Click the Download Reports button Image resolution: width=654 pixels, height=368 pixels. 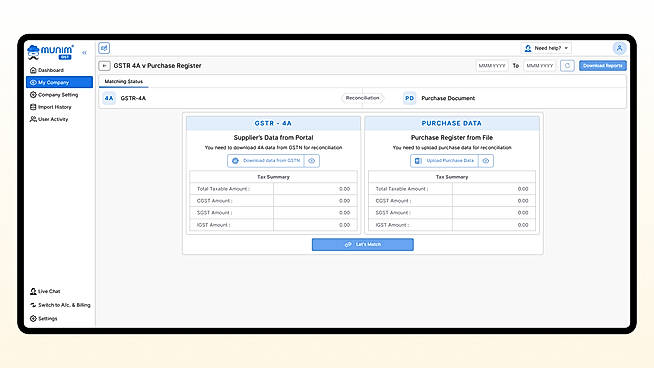[603, 66]
